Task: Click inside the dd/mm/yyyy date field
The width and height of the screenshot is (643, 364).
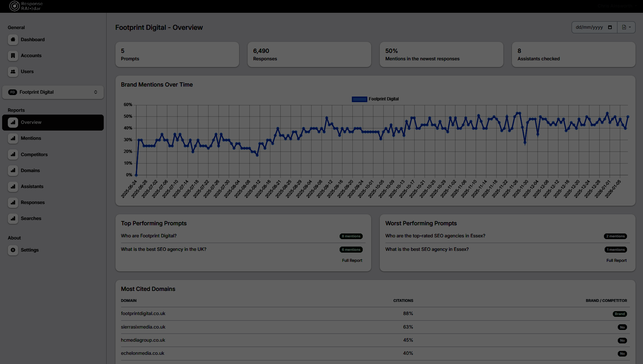Action: (x=590, y=27)
